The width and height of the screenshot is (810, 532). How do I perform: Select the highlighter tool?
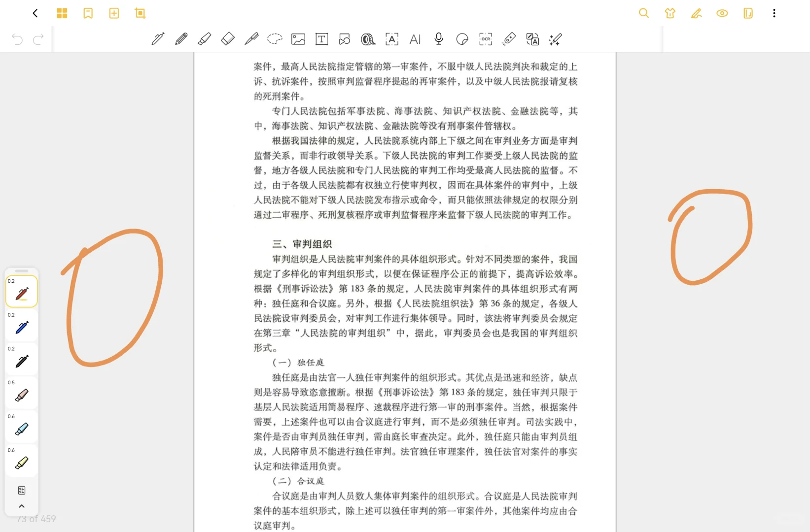pyautogui.click(x=205, y=39)
